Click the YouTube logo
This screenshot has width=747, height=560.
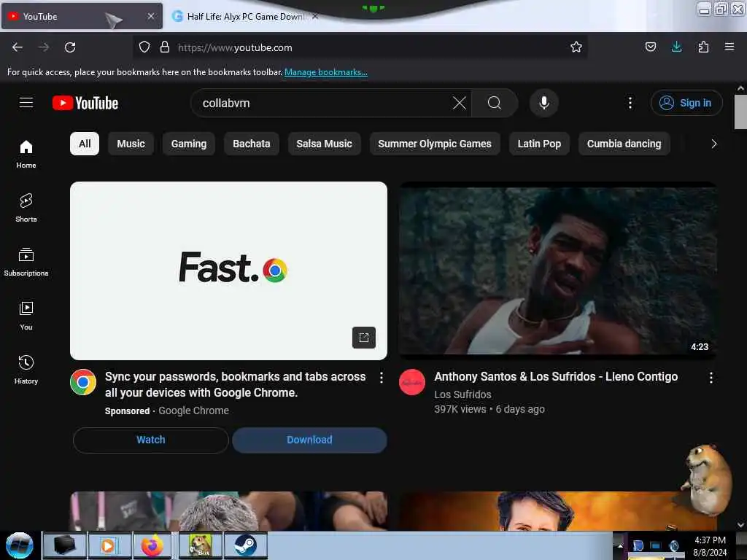pyautogui.click(x=85, y=103)
